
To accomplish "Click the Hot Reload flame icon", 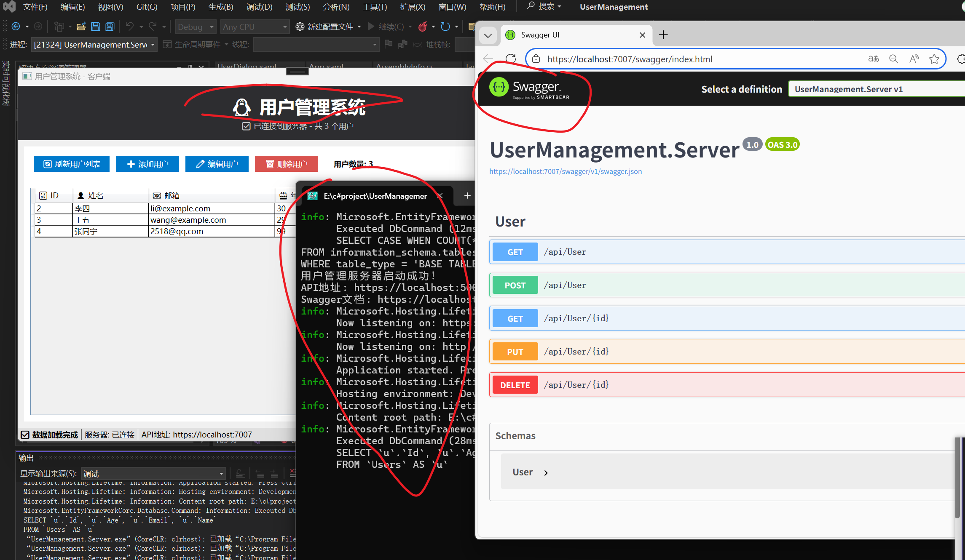I will 423,27.
